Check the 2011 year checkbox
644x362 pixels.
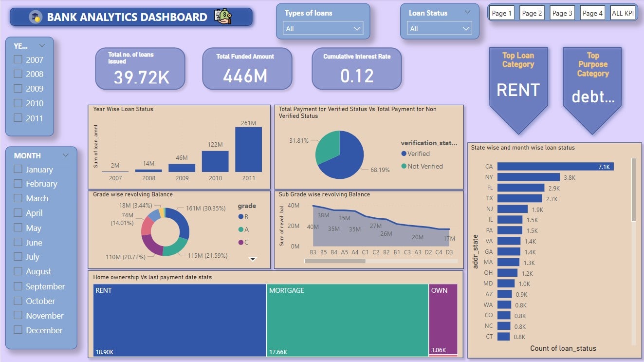[18, 118]
